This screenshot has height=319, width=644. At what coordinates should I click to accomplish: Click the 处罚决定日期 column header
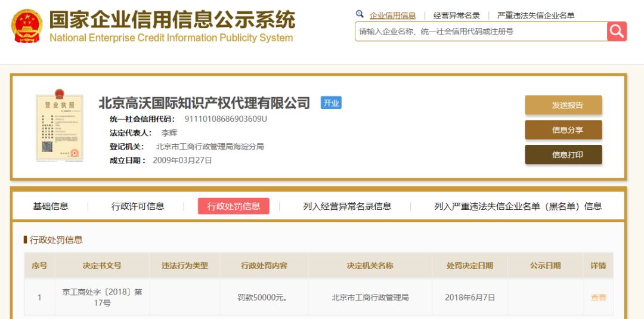[470, 265]
